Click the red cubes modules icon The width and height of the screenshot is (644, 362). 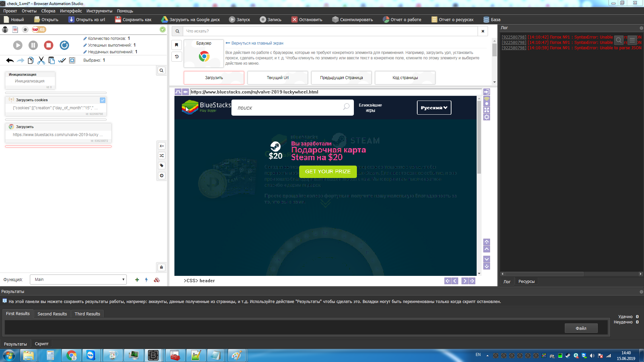pyautogui.click(x=157, y=280)
